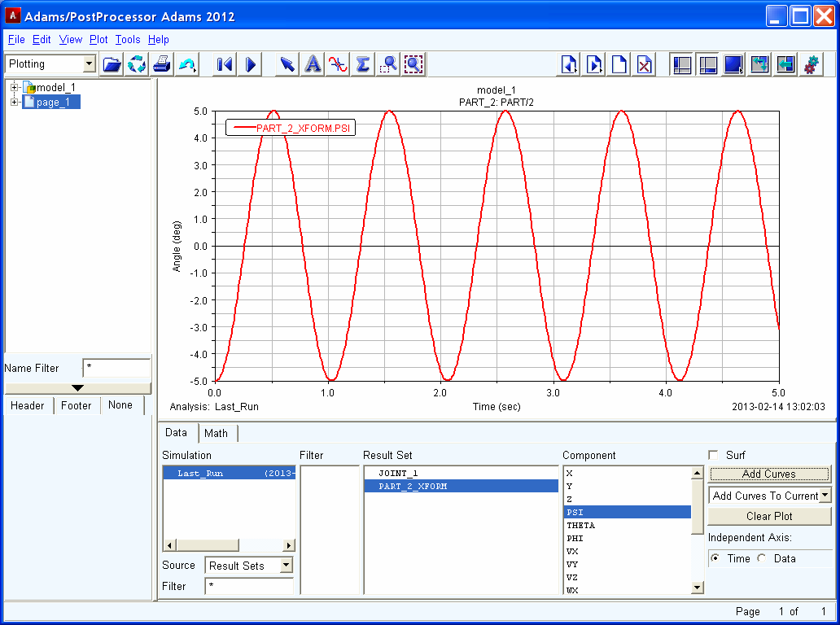Select the Data independent axis radio
Viewport: 840px width, 625px height.
click(x=762, y=558)
